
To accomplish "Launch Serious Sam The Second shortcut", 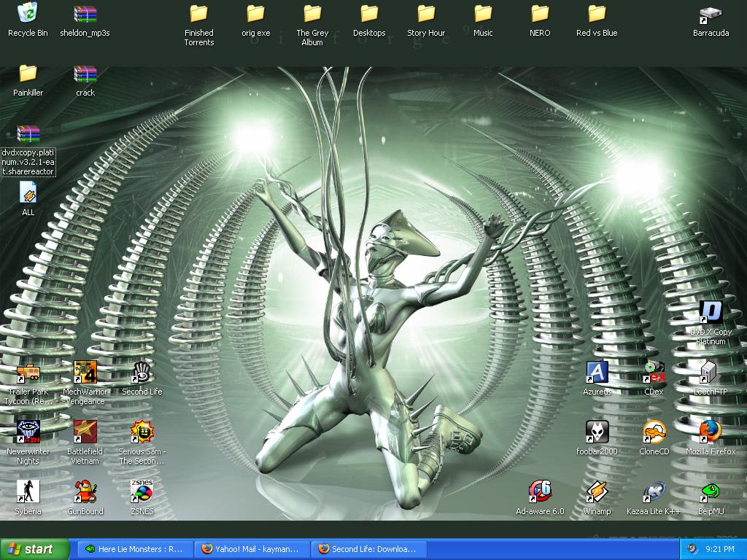I will [142, 432].
